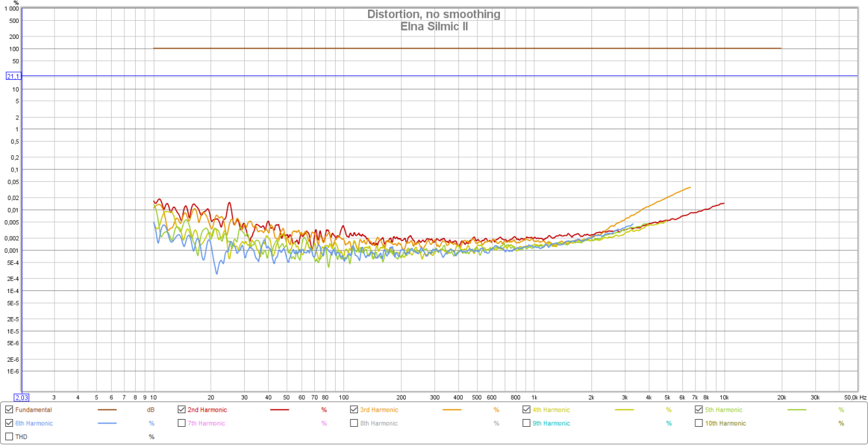
Task: Click the 6th Harmonic blue line swatch
Action: pyautogui.click(x=106, y=423)
